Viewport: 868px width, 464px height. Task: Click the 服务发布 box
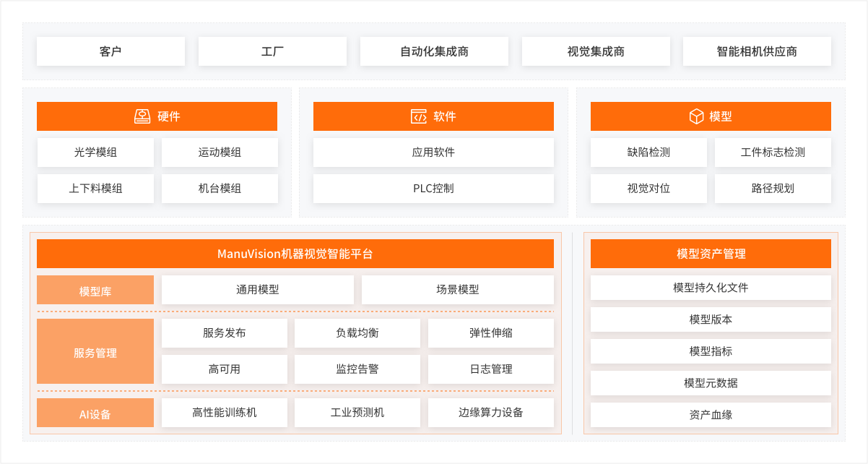(x=225, y=333)
